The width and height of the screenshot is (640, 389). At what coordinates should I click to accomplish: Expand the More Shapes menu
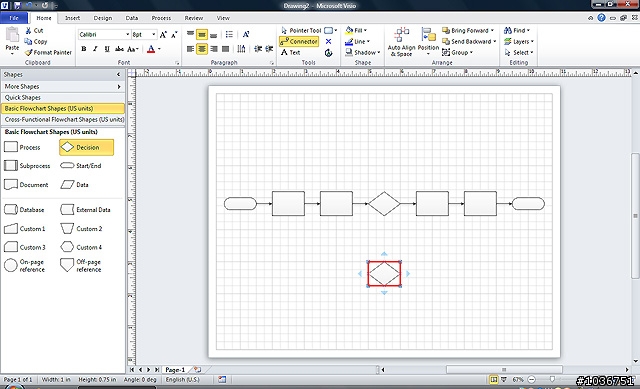tap(62, 87)
